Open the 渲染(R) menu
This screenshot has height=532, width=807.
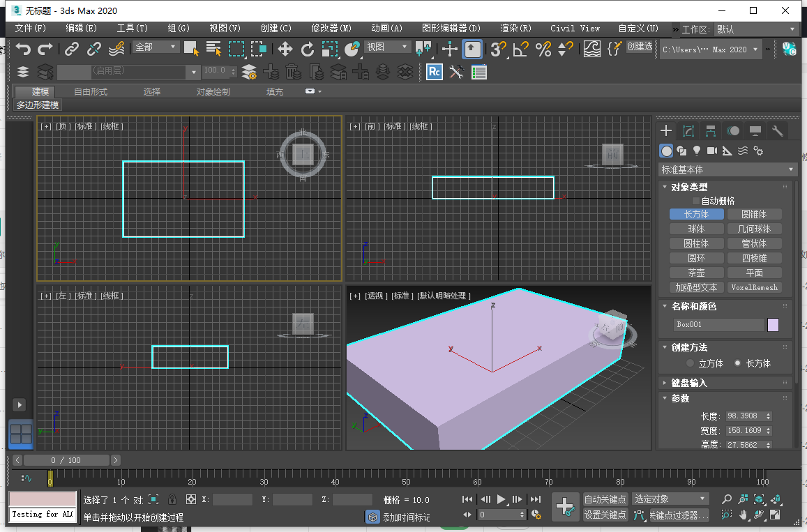tap(515, 29)
